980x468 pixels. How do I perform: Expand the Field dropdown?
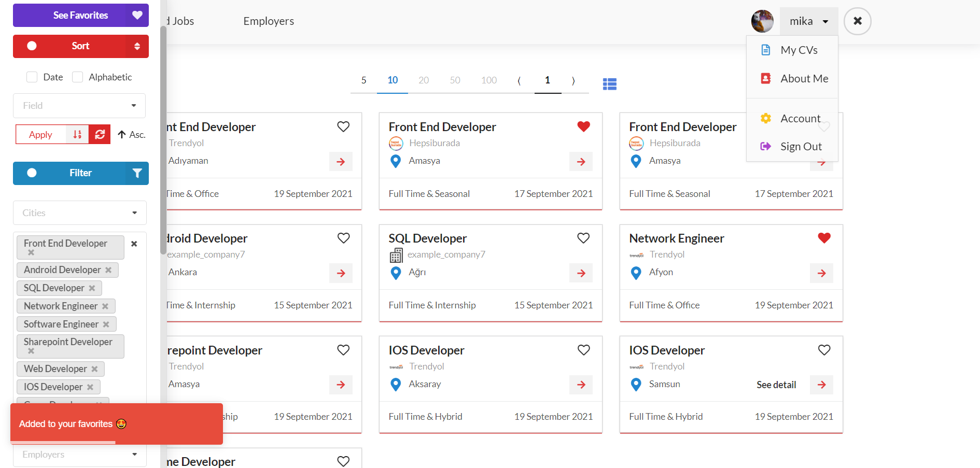click(x=79, y=106)
